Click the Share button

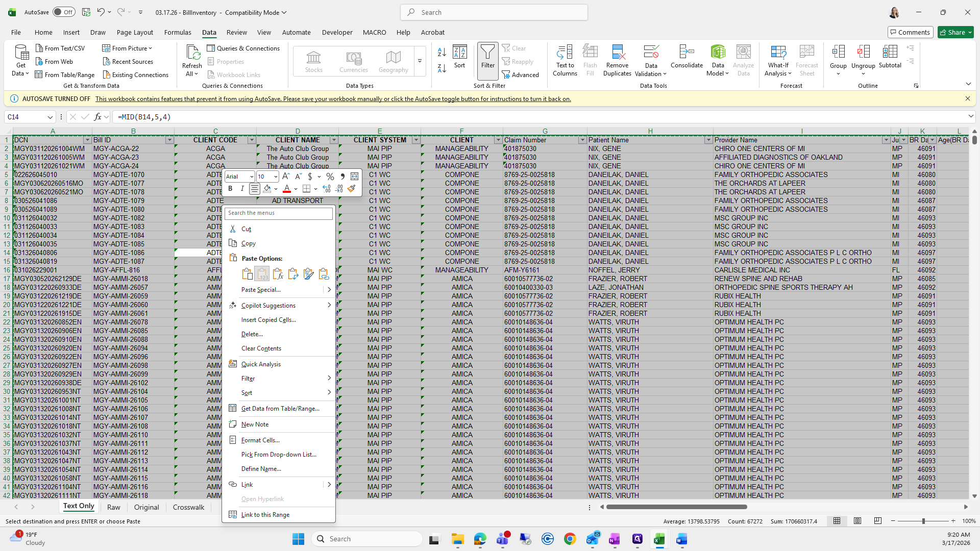click(955, 32)
